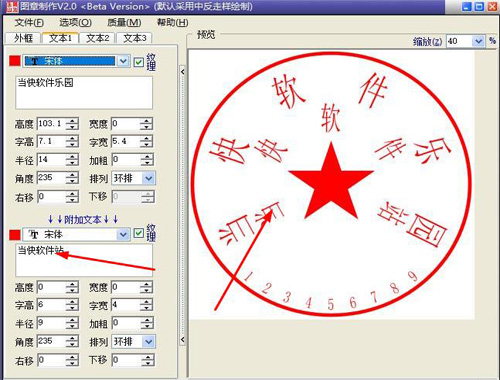The width and height of the screenshot is (500, 380).
Task: Switch to the 文本2 tab
Action: click(x=98, y=38)
